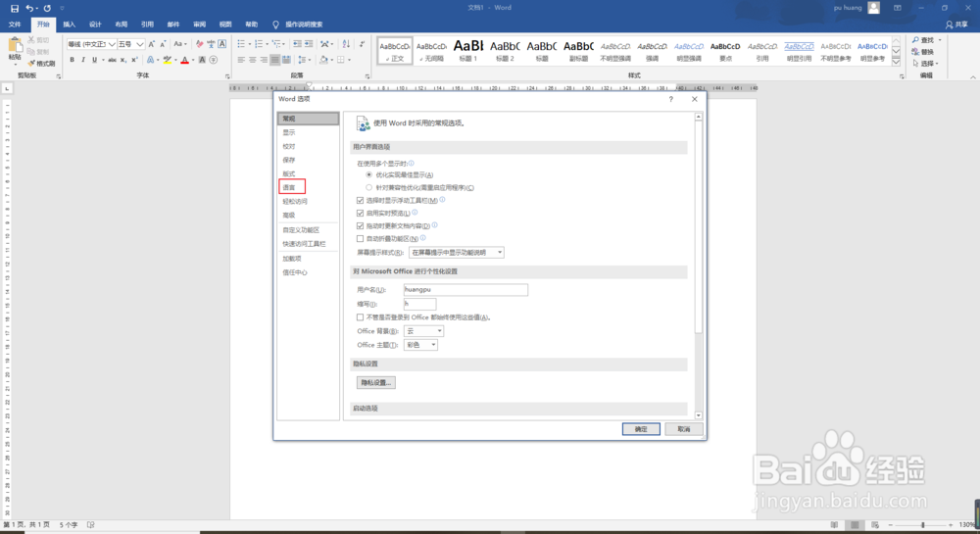The width and height of the screenshot is (980, 534).
Task: Apply Superscript formatting
Action: 134,60
